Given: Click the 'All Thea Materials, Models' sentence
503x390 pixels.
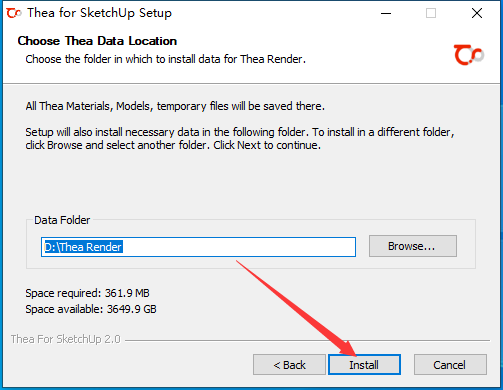Looking at the screenshot, I should 175,106.
